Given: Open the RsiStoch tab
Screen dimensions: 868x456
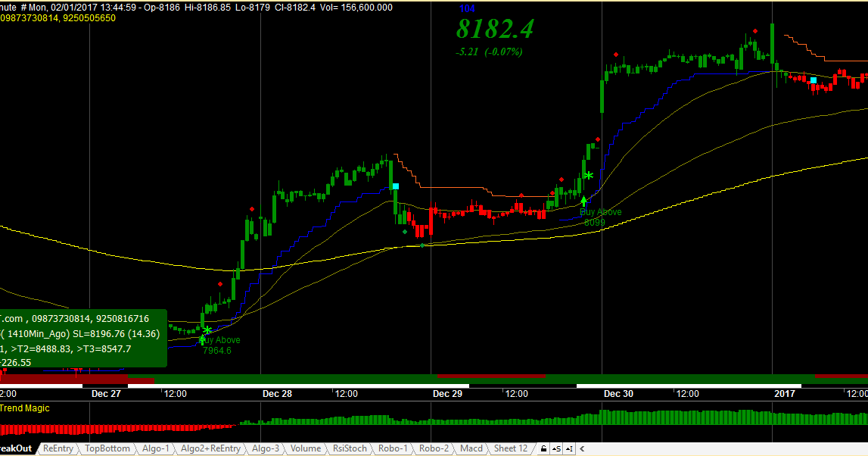Looking at the screenshot, I should pyautogui.click(x=349, y=448).
